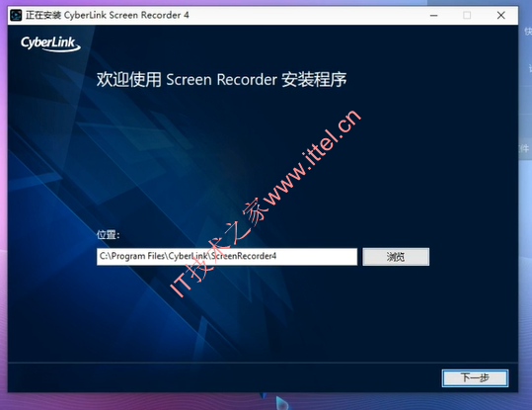Image resolution: width=532 pixels, height=410 pixels.
Task: Focus the install location path field
Action: coord(227,257)
